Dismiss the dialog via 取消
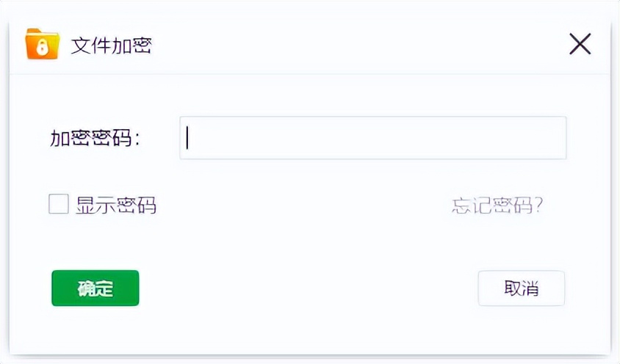Viewport: 620px width, 364px height. [x=521, y=288]
